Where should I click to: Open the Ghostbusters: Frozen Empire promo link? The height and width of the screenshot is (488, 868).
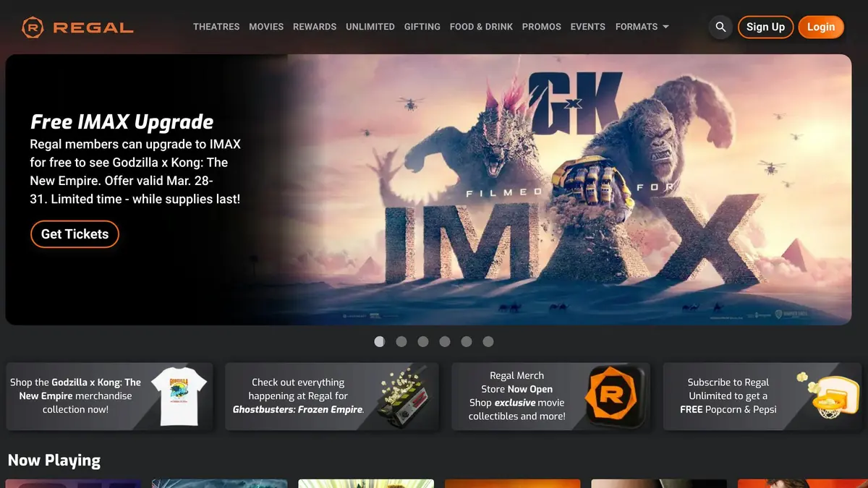point(332,396)
